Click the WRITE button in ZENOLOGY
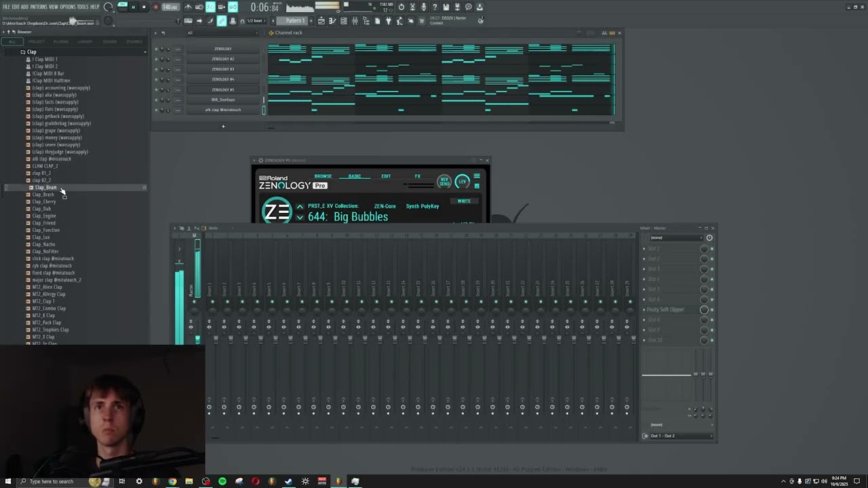The image size is (868, 488). click(x=464, y=201)
